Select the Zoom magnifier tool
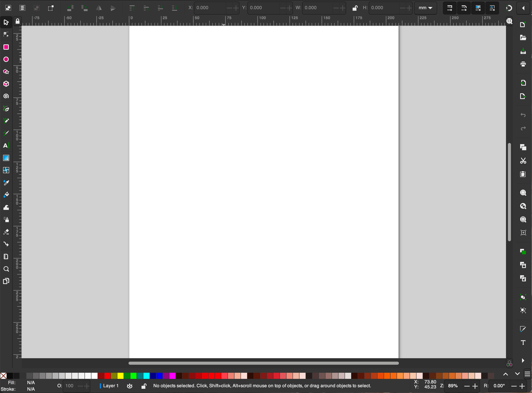532x393 pixels. (6, 269)
